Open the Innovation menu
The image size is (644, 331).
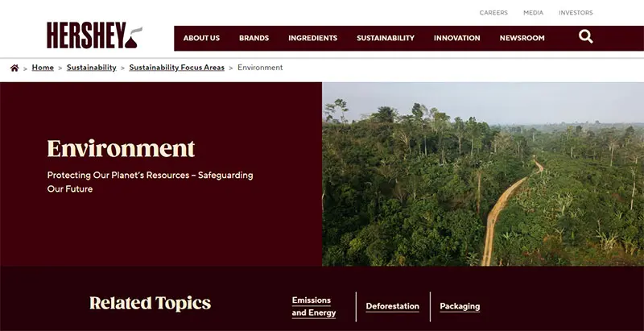[456, 38]
